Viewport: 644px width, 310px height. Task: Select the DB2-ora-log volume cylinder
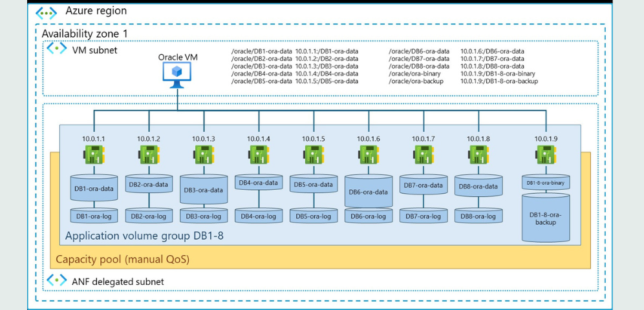point(149,216)
